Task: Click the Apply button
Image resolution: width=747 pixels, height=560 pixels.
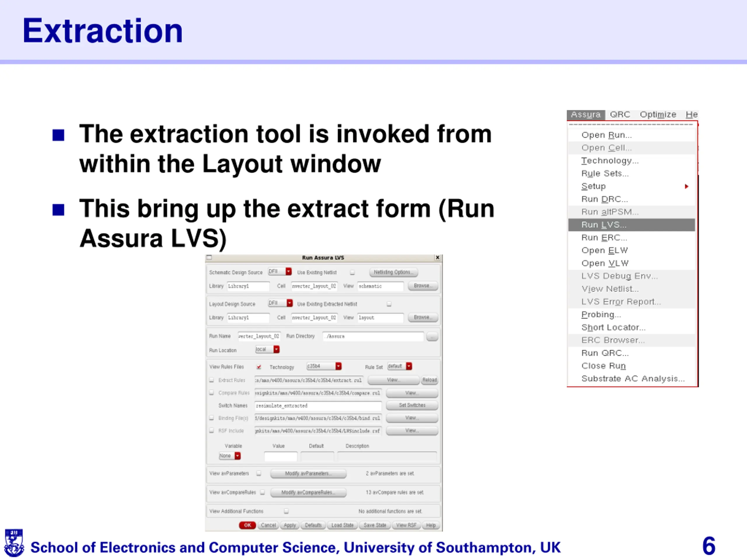Action: pos(290,525)
